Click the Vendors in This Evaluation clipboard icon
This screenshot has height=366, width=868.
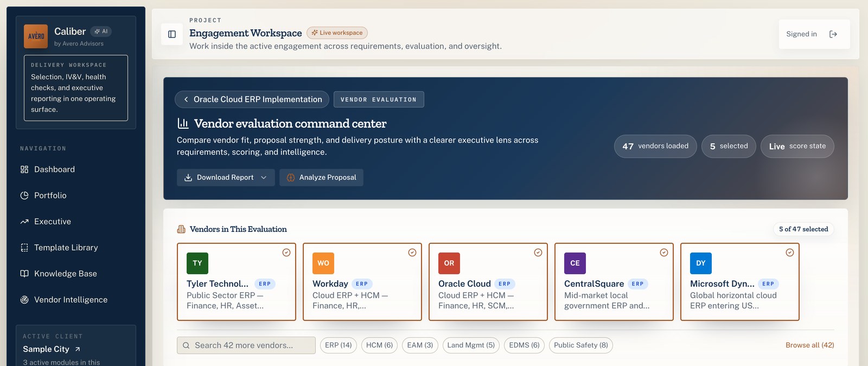point(181,229)
